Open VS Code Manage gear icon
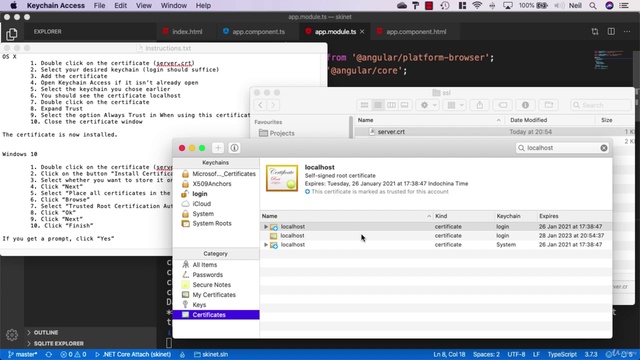Screen dimensions: 640x360 pos(12,335)
